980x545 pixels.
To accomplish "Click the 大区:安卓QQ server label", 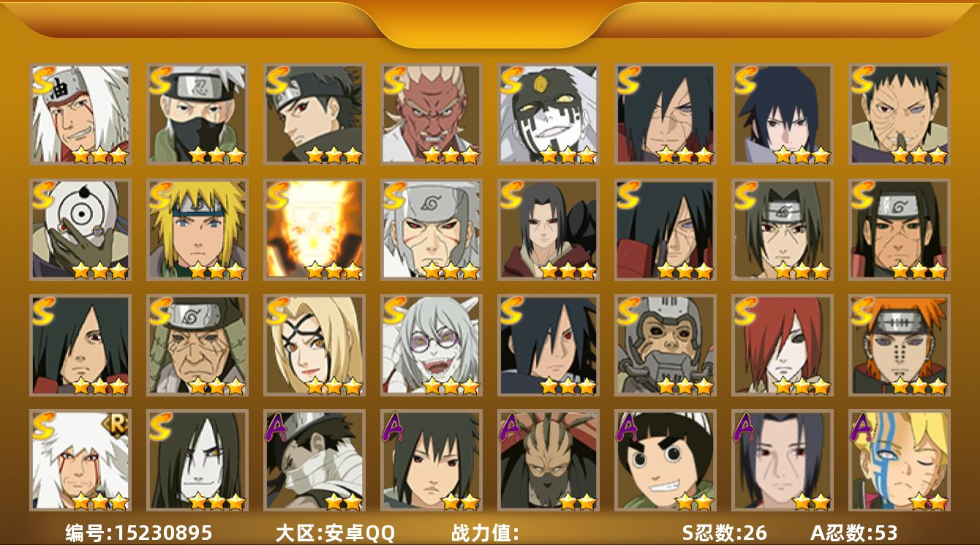I will (x=335, y=533).
